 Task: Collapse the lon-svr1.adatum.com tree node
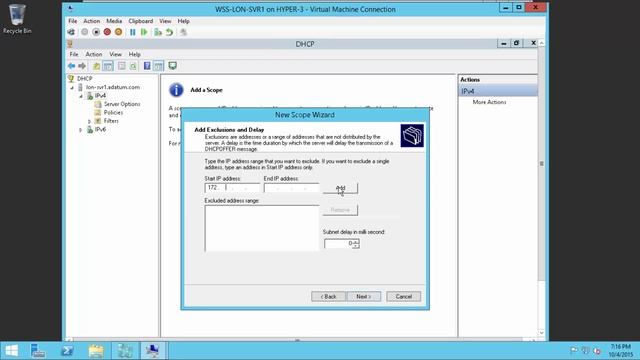(72, 87)
